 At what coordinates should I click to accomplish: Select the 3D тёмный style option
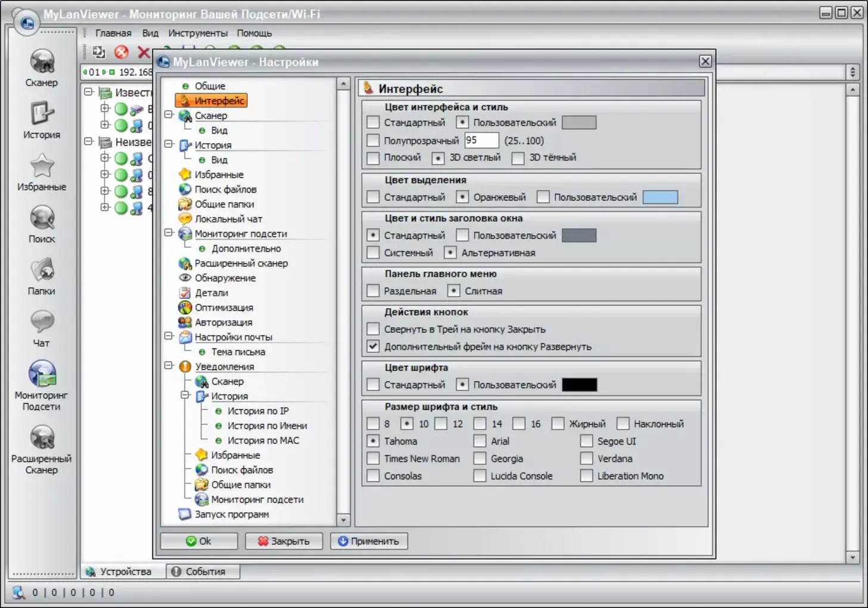(x=518, y=158)
